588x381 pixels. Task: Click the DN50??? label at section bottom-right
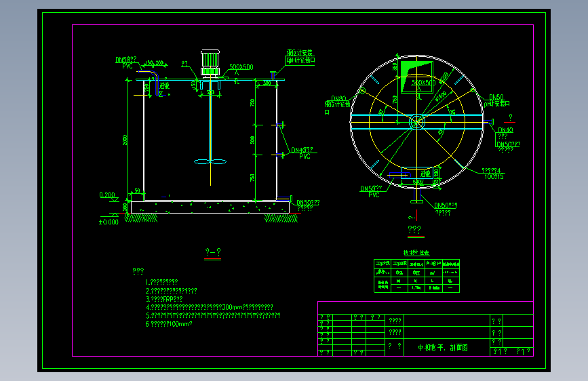308,203
